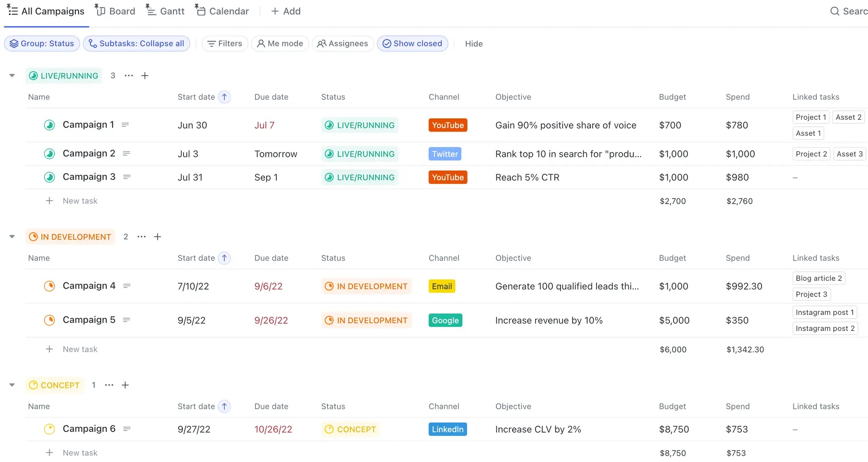
Task: Click Campaign 5 budget $5,000
Action: pos(674,320)
